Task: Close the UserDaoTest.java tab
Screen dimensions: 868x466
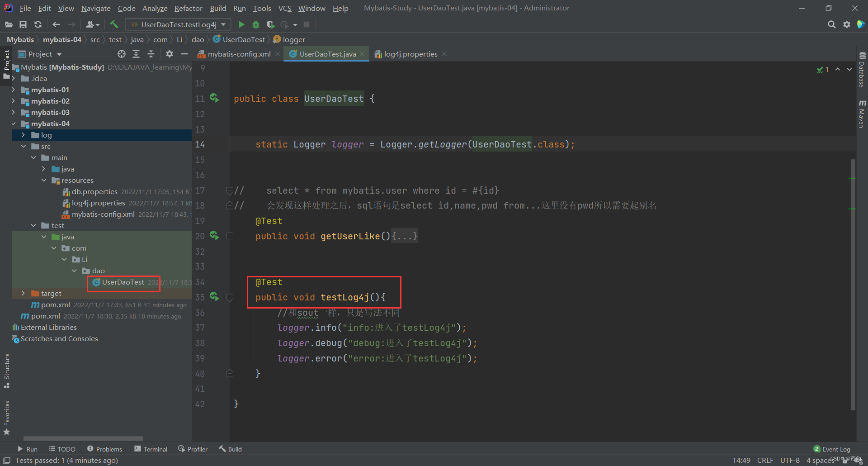Action: 362,54
